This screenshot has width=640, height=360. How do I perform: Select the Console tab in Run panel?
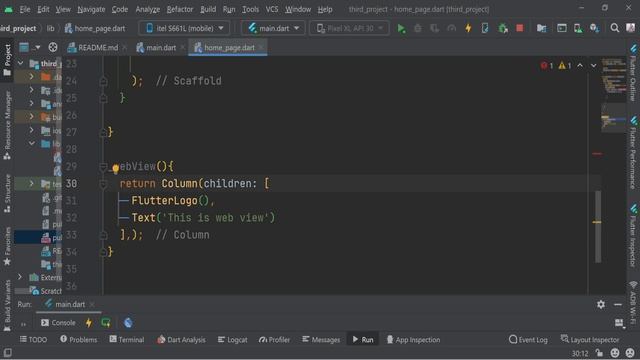(58, 323)
